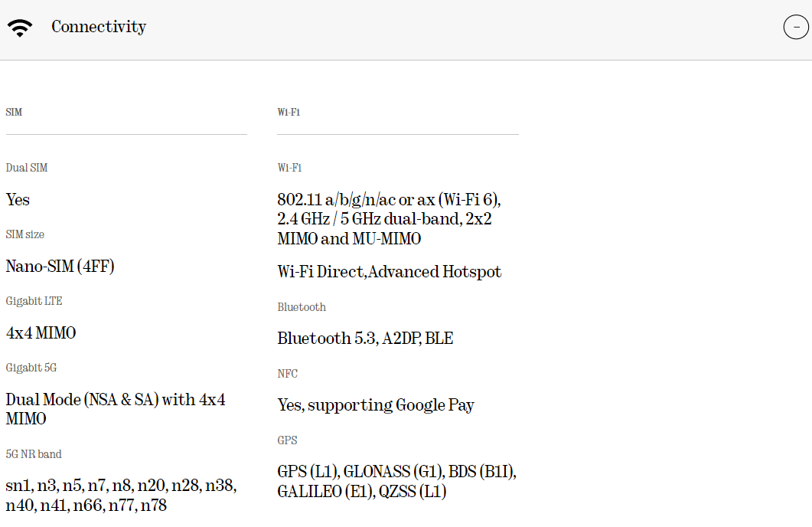
Task: Click the Dual SIM label
Action: coord(27,168)
